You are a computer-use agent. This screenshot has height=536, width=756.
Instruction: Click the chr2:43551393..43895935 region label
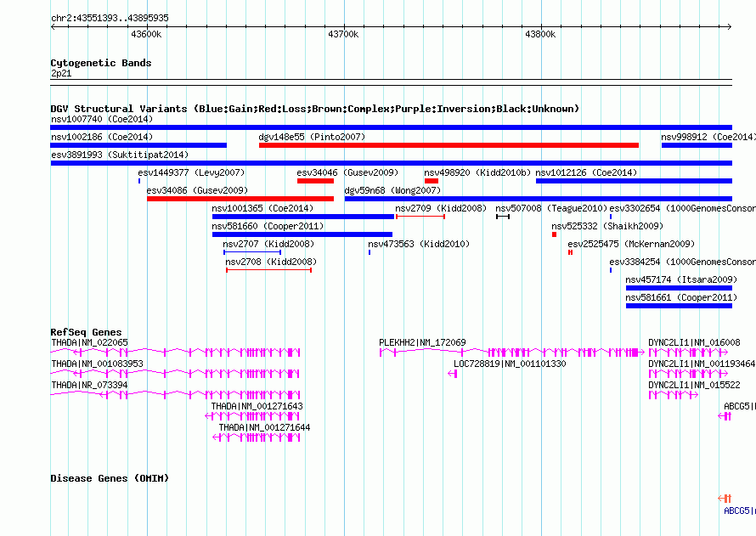point(110,18)
